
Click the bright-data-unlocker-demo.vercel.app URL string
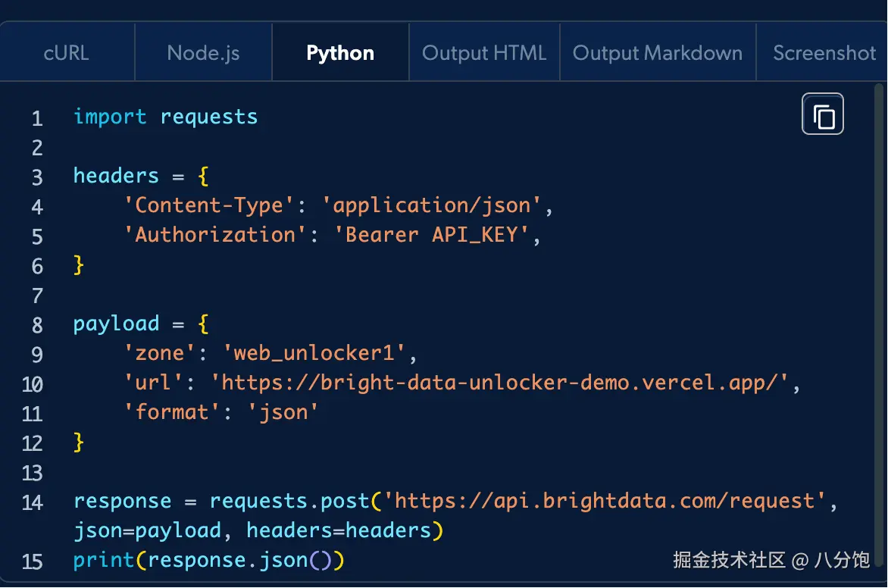pos(505,383)
